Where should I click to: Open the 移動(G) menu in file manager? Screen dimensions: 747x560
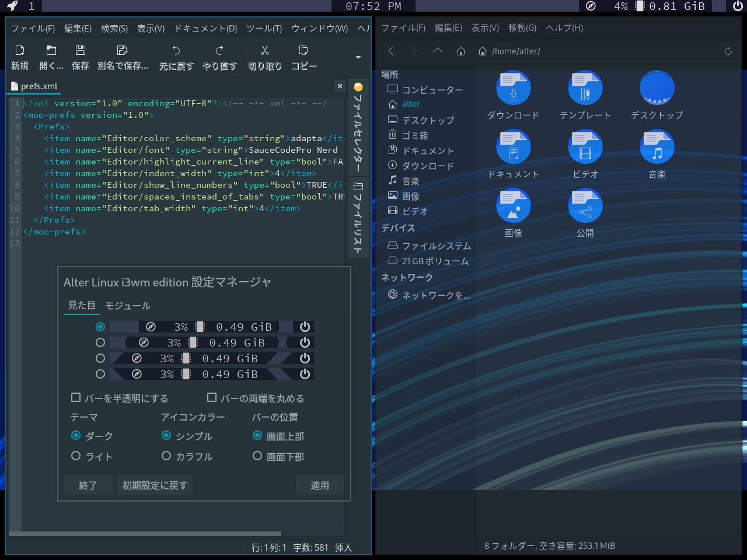click(x=522, y=28)
